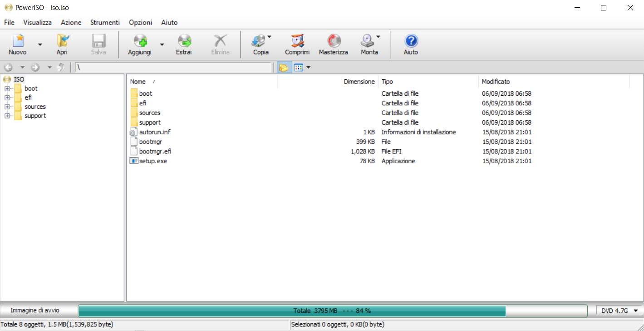Open the Aggiungi dropdown arrow
The width and height of the screenshot is (644, 331).
[162, 44]
